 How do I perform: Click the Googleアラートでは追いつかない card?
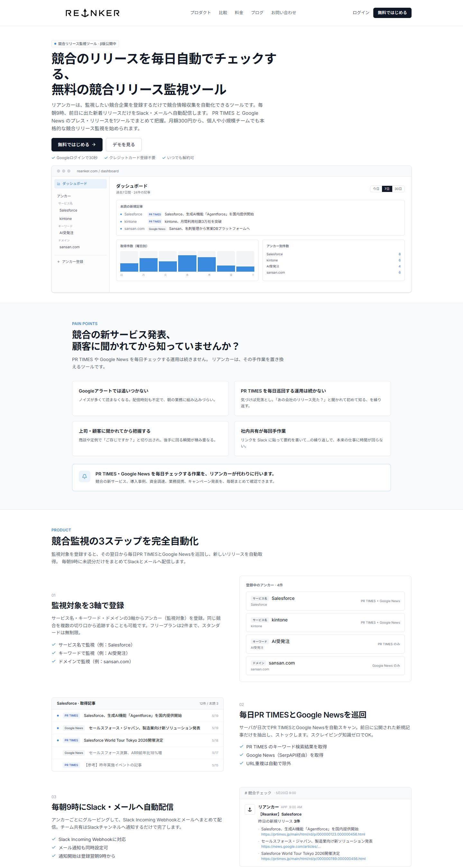150,399
